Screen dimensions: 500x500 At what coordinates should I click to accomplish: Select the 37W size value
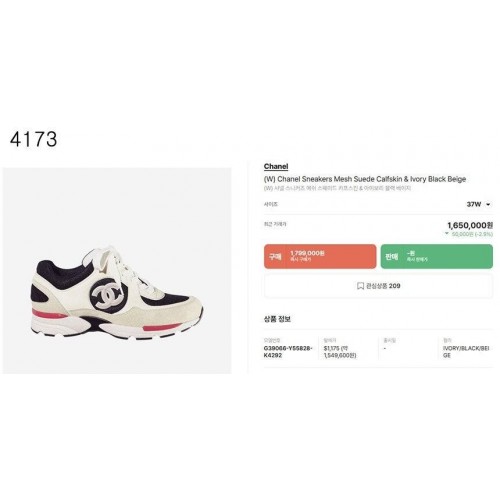tap(474, 204)
